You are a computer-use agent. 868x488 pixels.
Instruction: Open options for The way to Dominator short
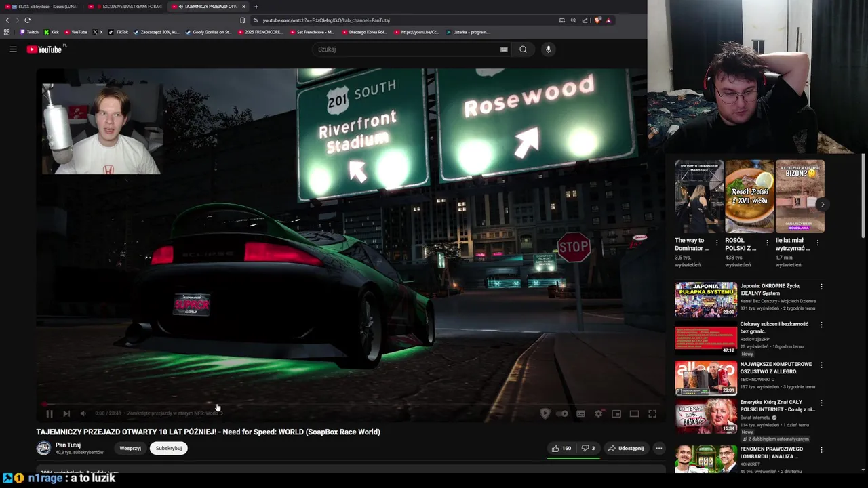(717, 243)
